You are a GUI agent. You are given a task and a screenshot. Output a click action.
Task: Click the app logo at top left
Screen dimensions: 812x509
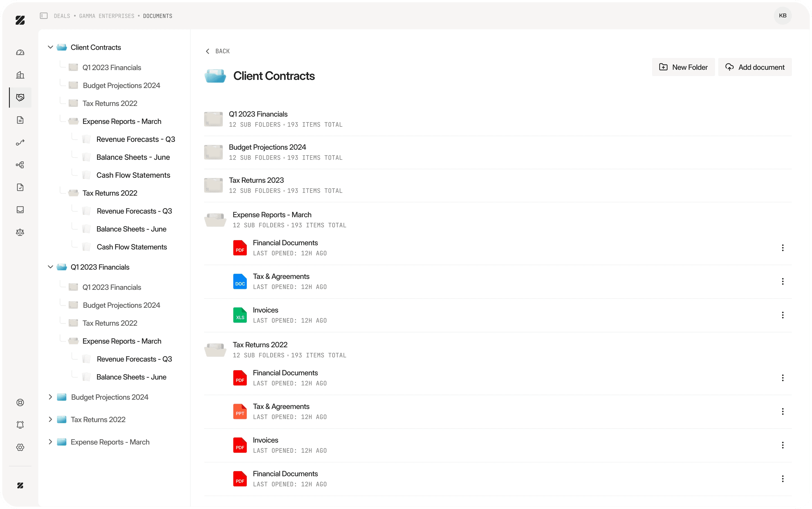[x=20, y=20]
